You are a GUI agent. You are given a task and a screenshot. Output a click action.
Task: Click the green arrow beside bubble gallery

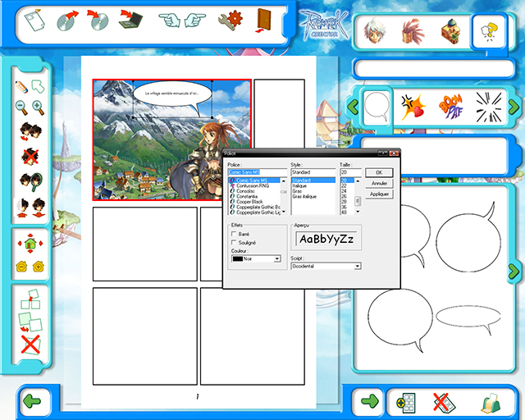514,272
